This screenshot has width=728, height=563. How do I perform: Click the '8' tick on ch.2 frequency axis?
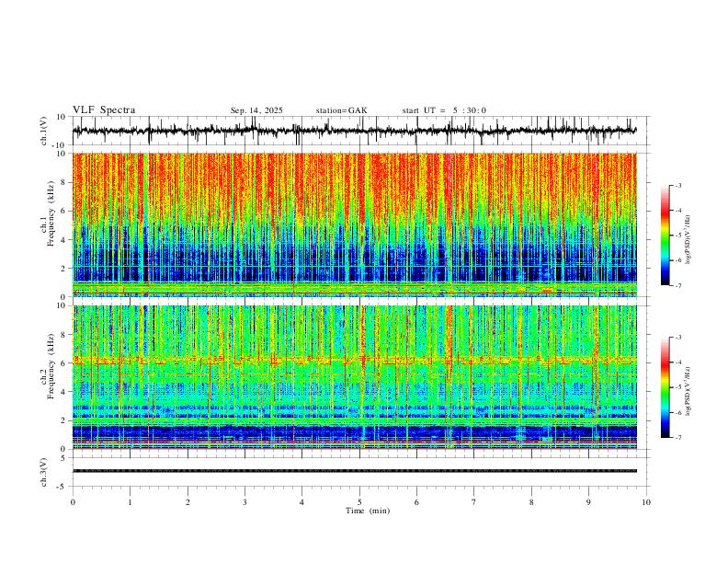65,335
